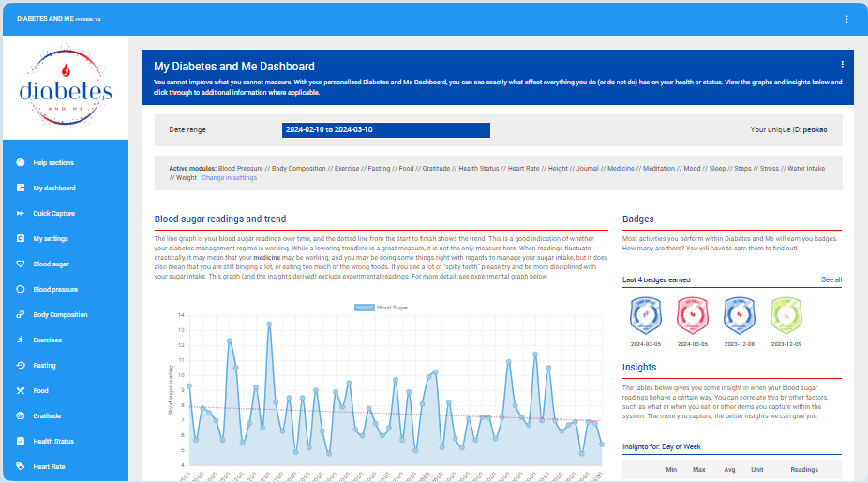Screen dimensions: 868x483
Task: Click 'DIABETES AND ME' app bar title
Action: click(x=45, y=18)
